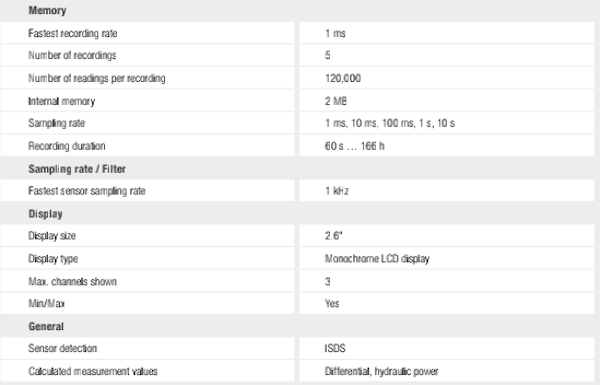Select the General section header
This screenshot has width=600, height=385.
(x=46, y=326)
